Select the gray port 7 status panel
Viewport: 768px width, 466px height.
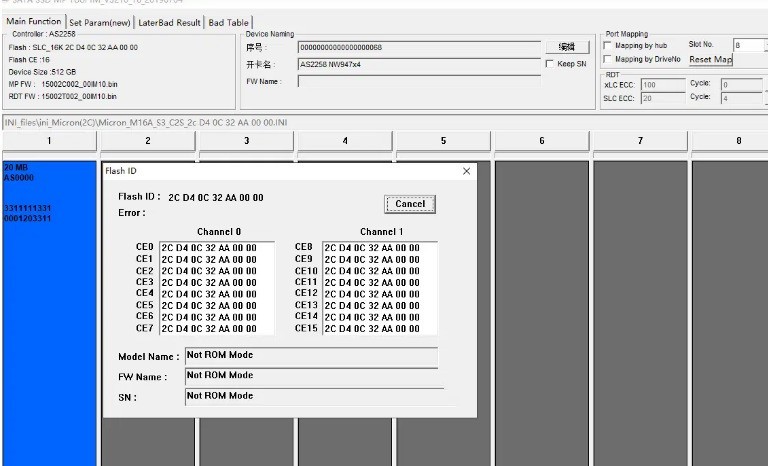coord(640,314)
